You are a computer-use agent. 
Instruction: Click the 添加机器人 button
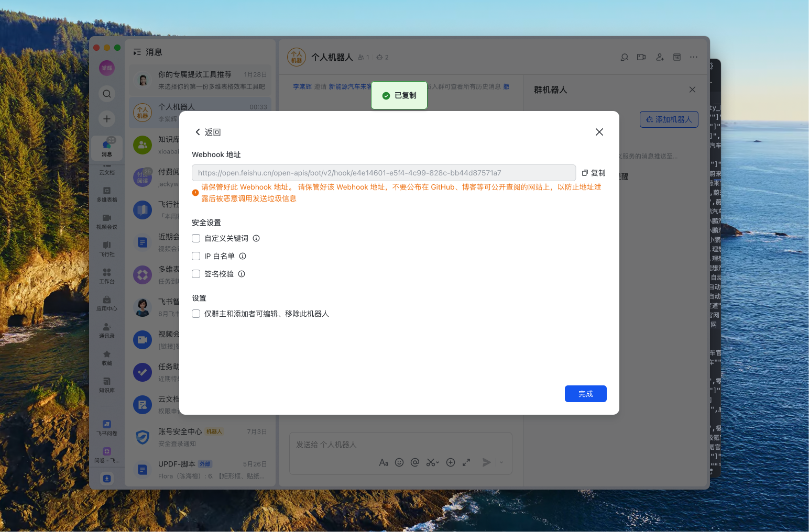click(669, 119)
